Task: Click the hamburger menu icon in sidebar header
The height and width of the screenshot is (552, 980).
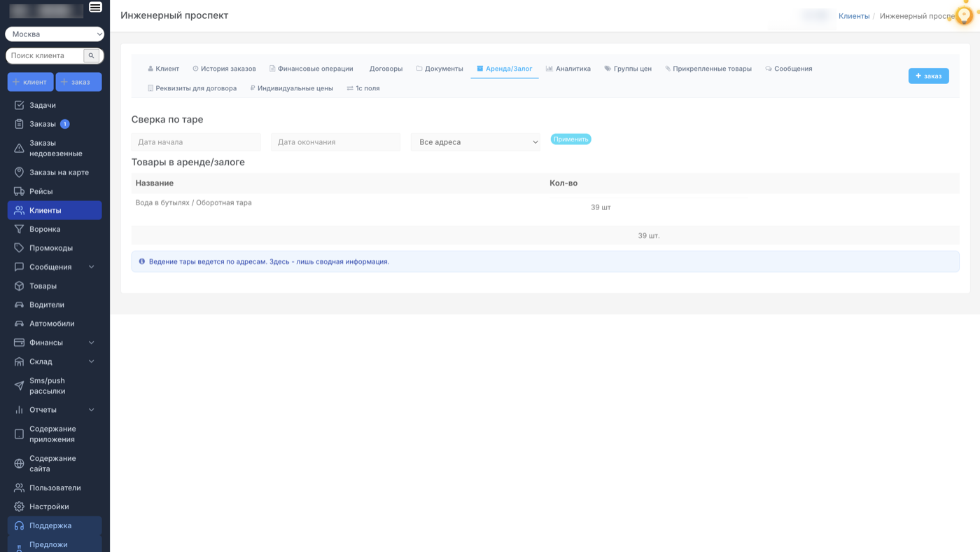Action: (95, 8)
